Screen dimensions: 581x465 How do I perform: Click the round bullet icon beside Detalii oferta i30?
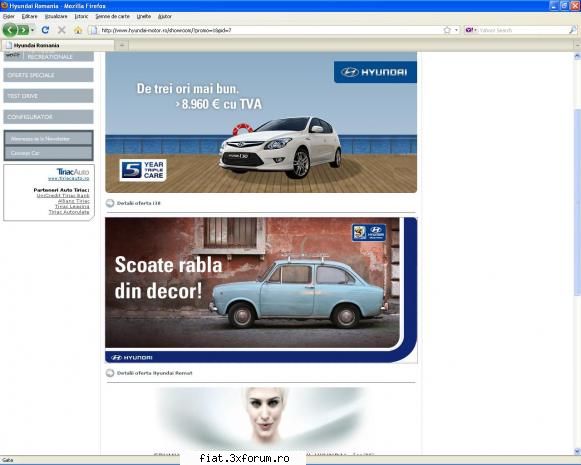click(x=110, y=203)
